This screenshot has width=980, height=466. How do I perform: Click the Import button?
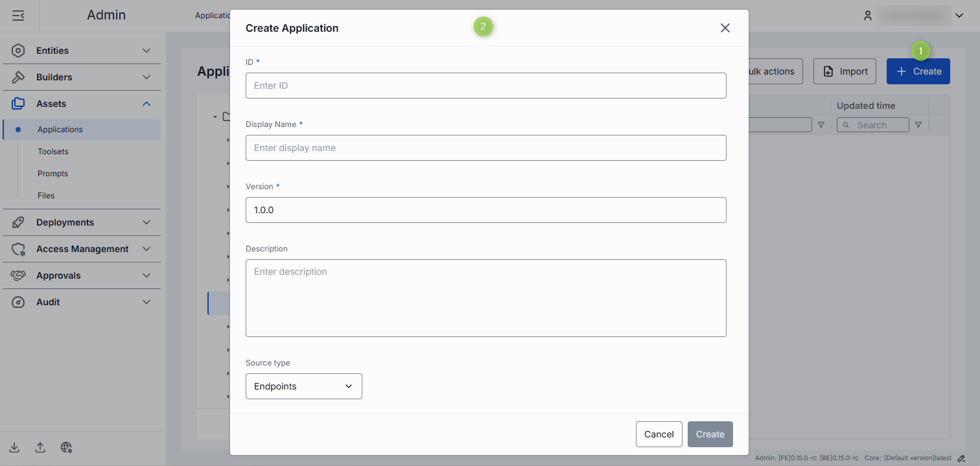click(845, 71)
